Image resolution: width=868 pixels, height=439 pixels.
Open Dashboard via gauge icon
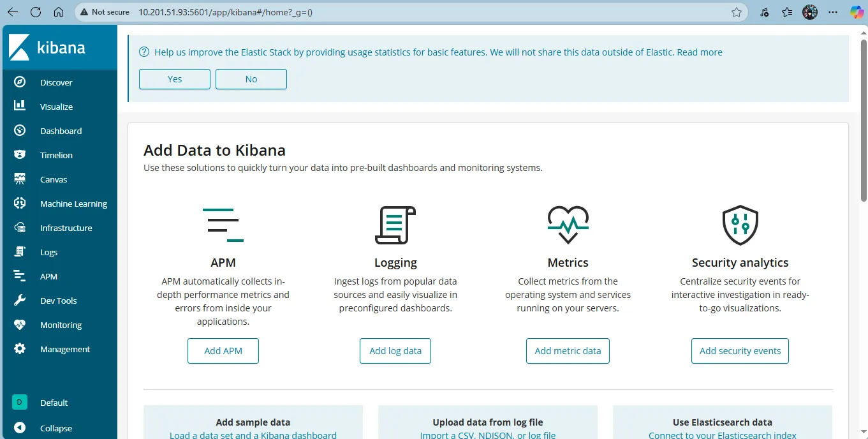click(20, 130)
